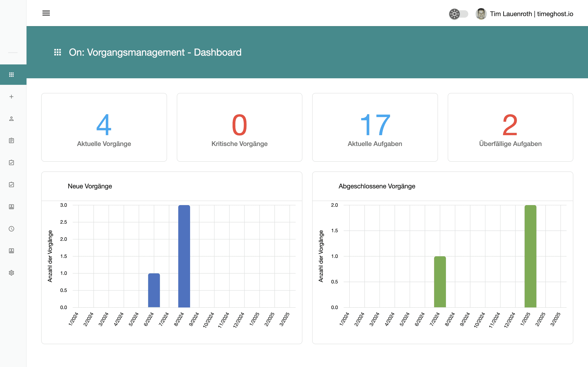Open the Tim Lauenroth | timeghost.io account menu
The width and height of the screenshot is (588, 367).
[531, 14]
